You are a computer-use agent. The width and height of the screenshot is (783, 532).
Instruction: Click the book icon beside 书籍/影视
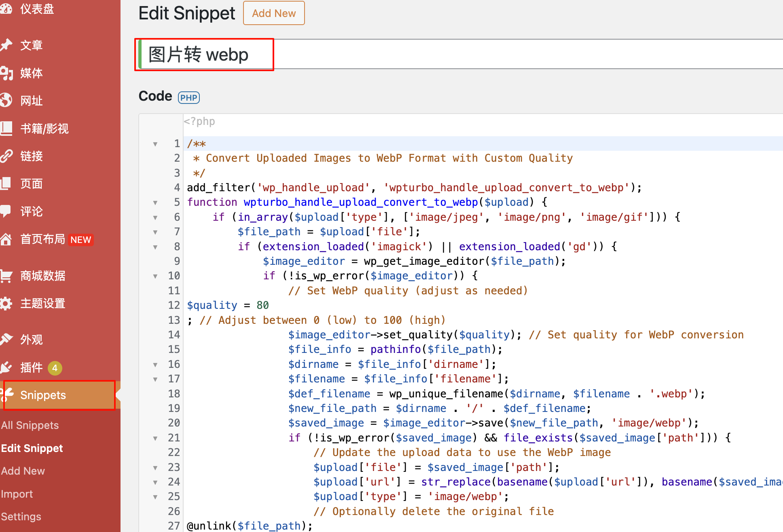coord(6,128)
